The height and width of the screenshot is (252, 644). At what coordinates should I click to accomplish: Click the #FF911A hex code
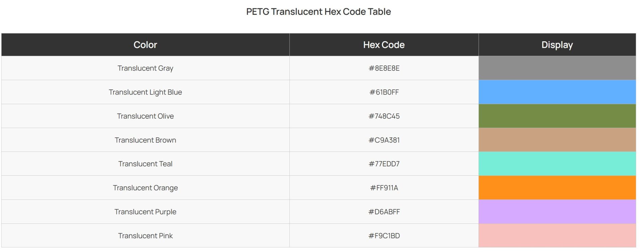tap(384, 188)
